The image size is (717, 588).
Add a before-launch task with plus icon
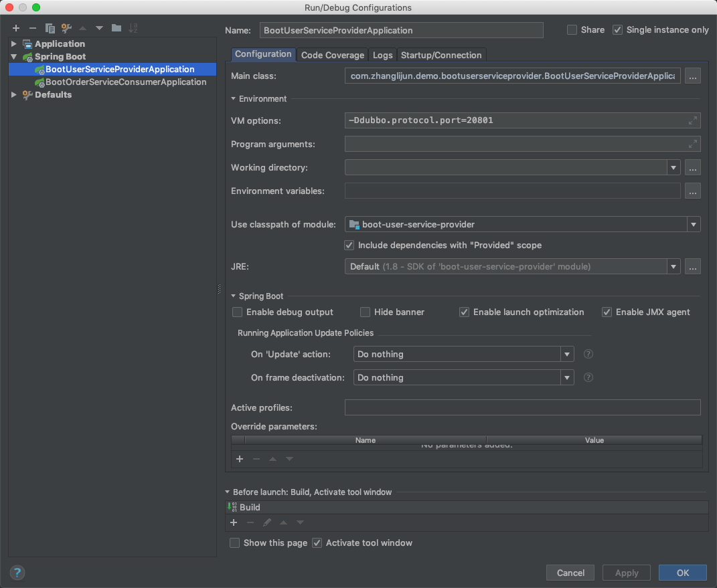234,522
